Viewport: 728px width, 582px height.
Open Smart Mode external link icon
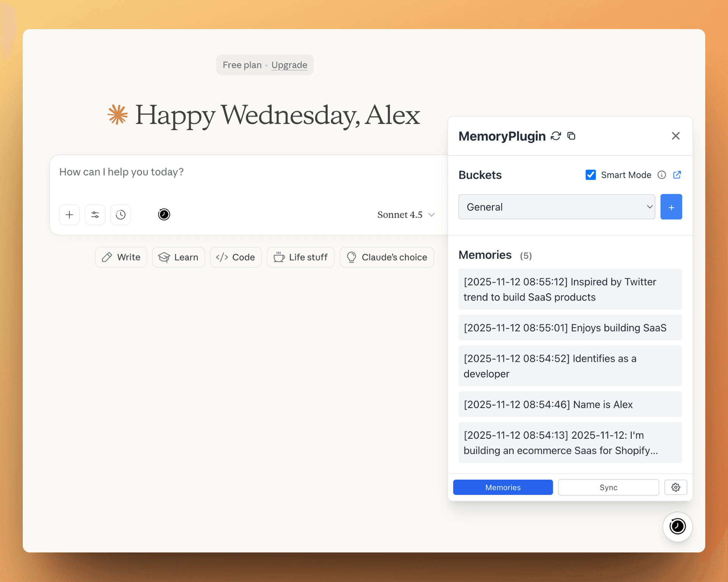click(x=677, y=175)
